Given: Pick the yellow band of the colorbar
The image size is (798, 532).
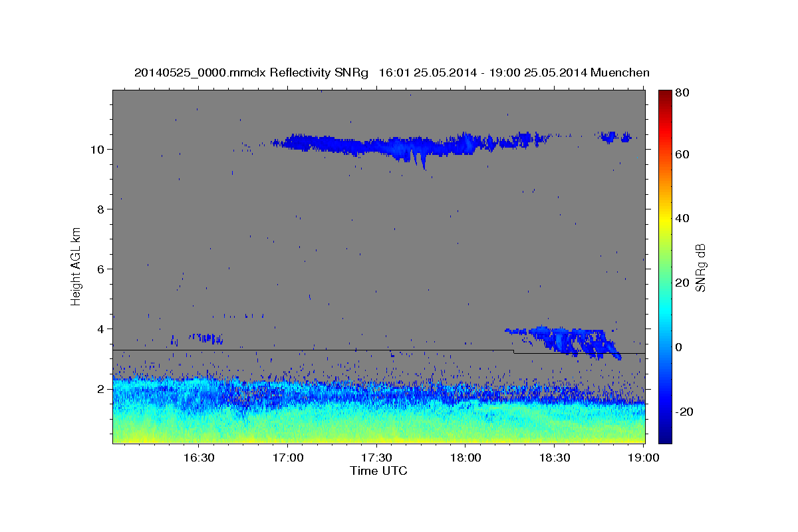Looking at the screenshot, I should [x=665, y=218].
